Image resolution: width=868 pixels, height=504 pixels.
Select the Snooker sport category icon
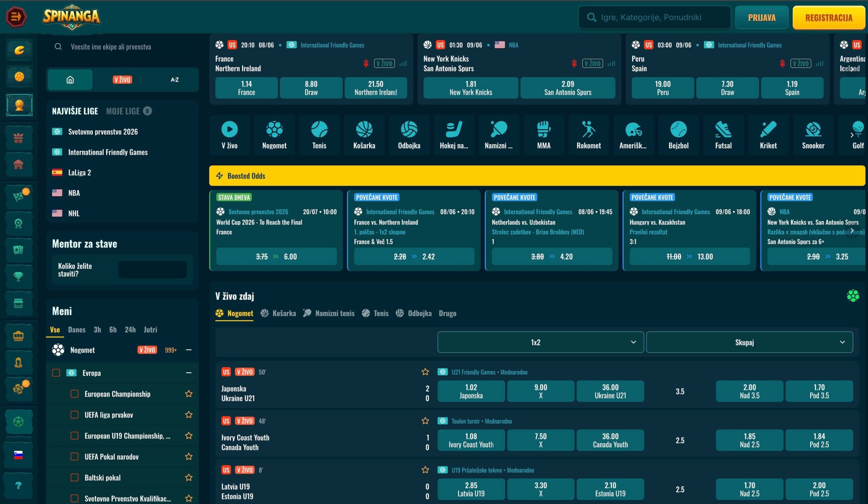tap(813, 135)
